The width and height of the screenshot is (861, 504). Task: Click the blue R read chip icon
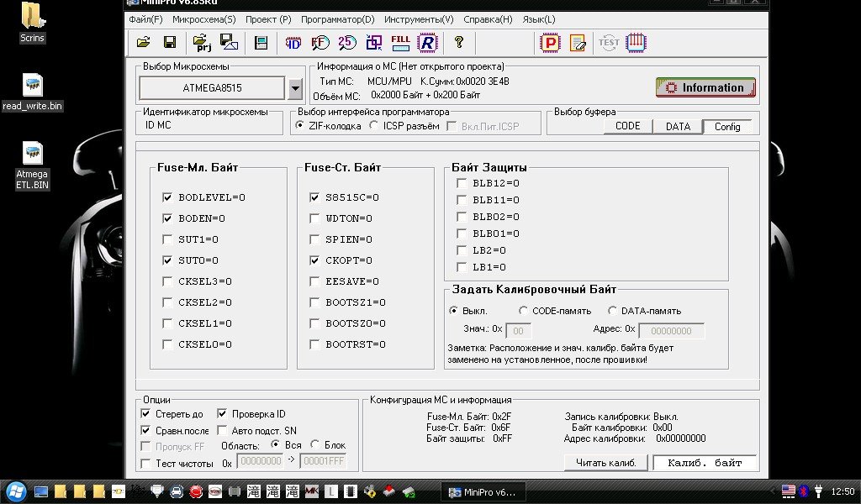428,42
